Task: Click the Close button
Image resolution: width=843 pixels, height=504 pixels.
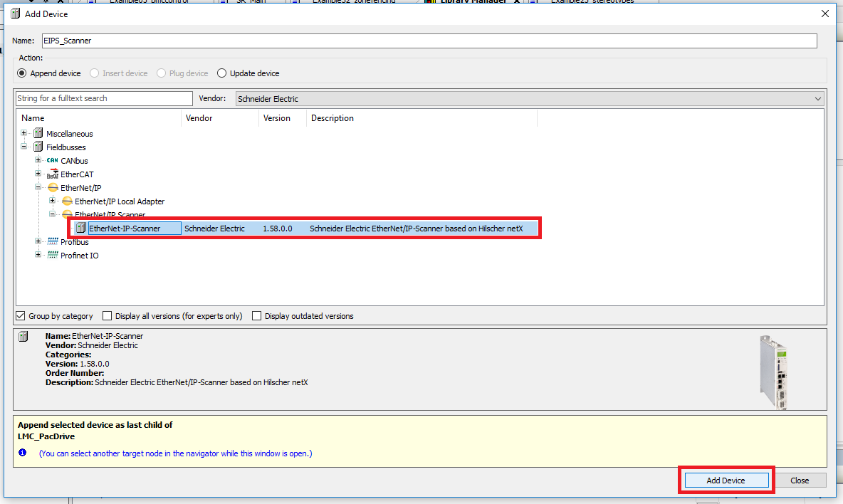Action: pyautogui.click(x=800, y=481)
